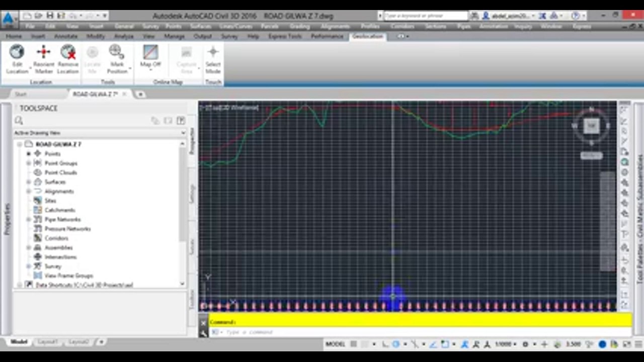Open the AutoCAD application menu logo
The image size is (644, 362).
coord(8,18)
